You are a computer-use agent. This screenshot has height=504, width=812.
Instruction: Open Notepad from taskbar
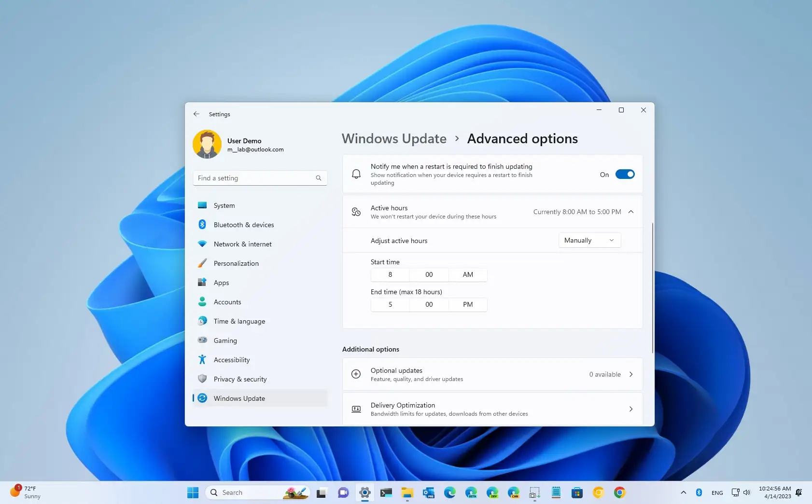click(556, 492)
